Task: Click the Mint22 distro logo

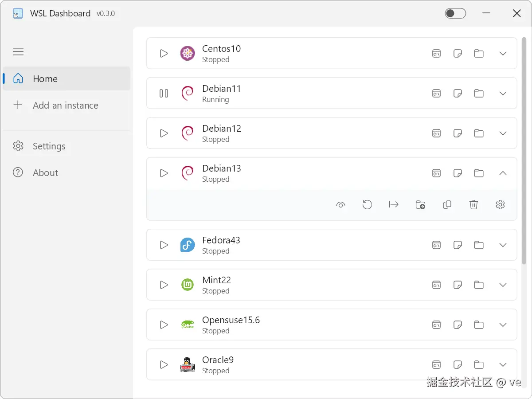Action: (x=188, y=285)
